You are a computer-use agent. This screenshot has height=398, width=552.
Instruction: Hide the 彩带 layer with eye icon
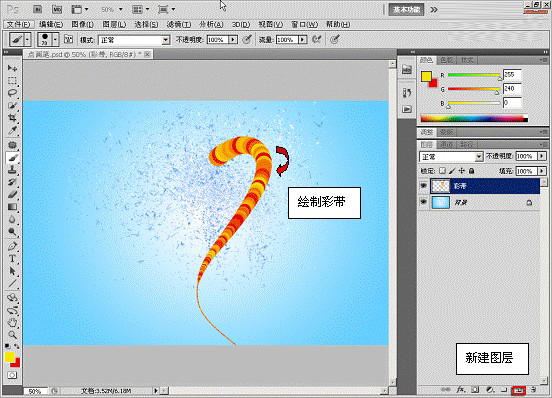[x=424, y=185]
